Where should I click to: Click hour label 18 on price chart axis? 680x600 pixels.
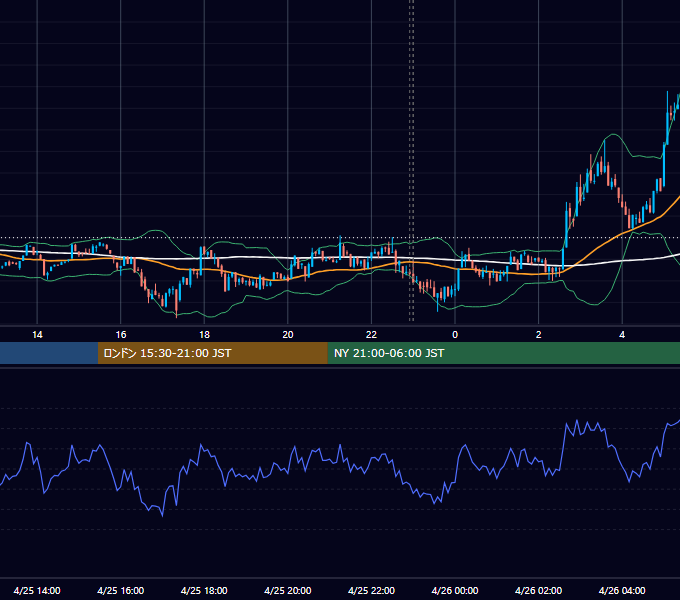tap(204, 335)
